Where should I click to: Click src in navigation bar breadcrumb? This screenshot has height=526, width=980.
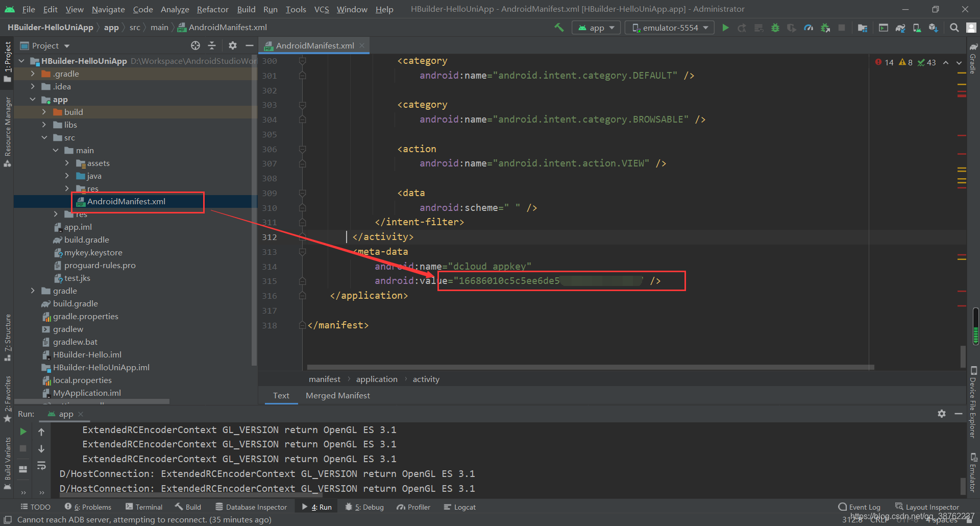(135, 28)
